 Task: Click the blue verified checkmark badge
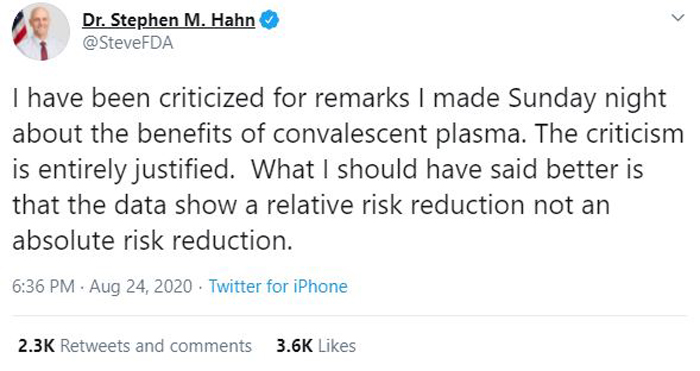pos(269,20)
